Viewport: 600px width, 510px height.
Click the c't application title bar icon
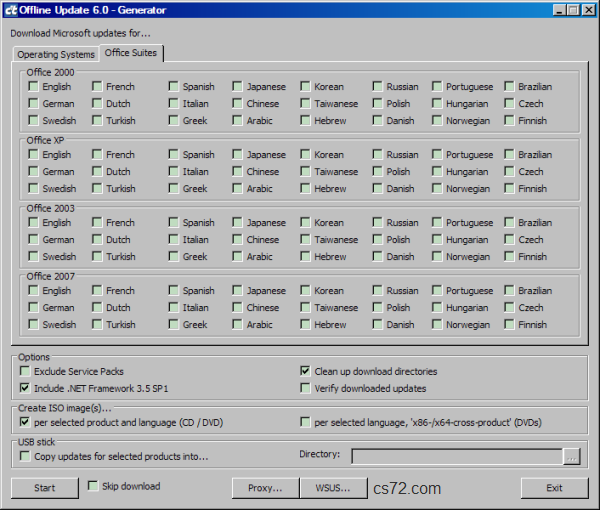[11, 10]
